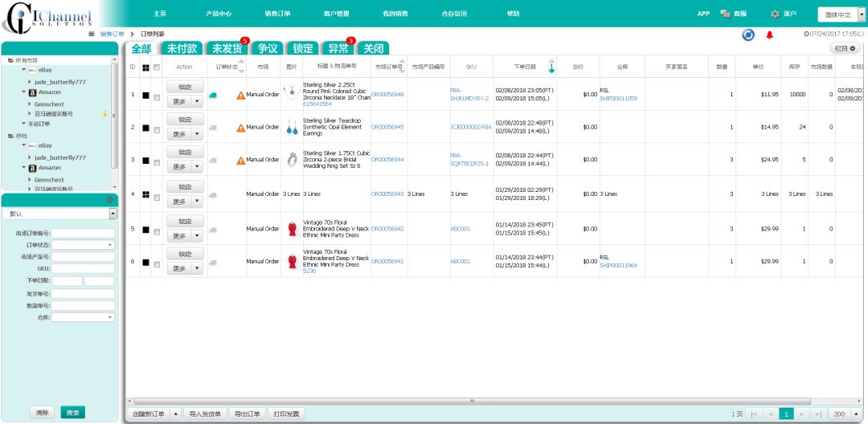Open the 仓库 dropdown in the search form

pyautogui.click(x=84, y=317)
